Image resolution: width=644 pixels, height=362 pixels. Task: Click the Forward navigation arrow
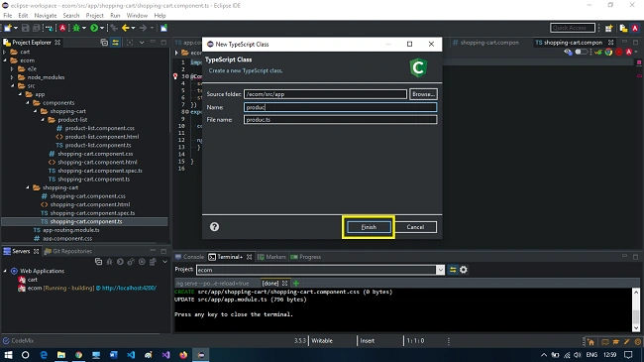pos(143,28)
